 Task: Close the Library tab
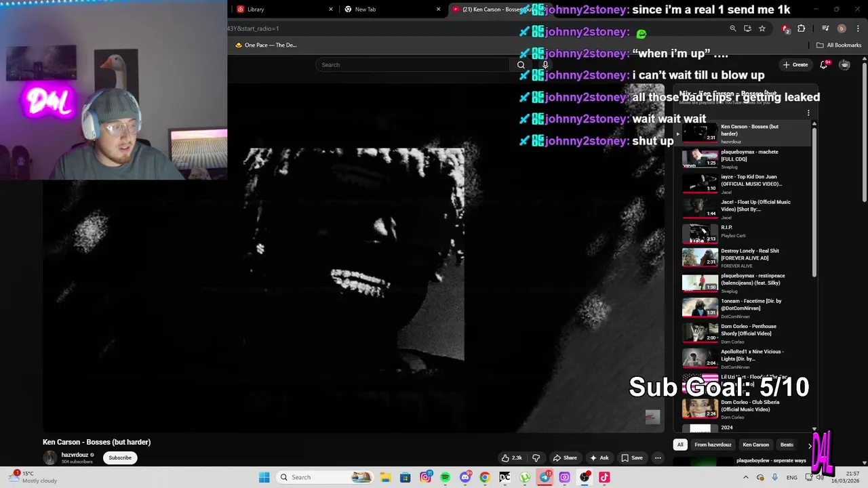coord(331,9)
